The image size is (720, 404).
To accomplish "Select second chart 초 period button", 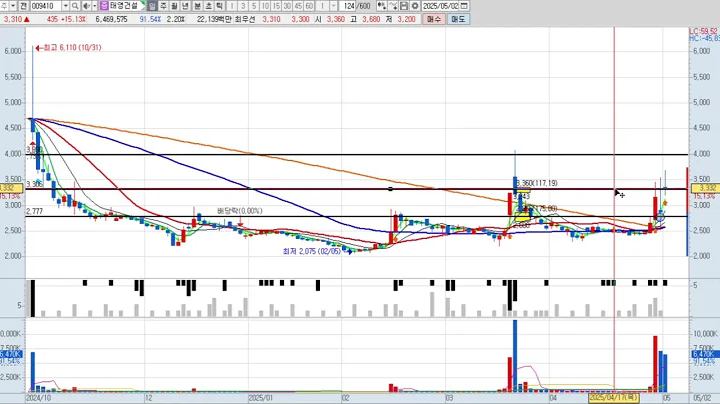I will [208, 6].
